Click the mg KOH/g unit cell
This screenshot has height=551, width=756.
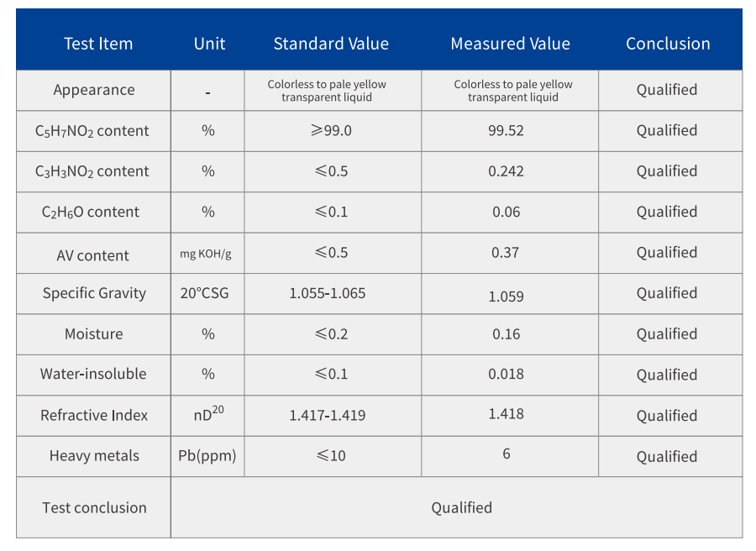207,253
